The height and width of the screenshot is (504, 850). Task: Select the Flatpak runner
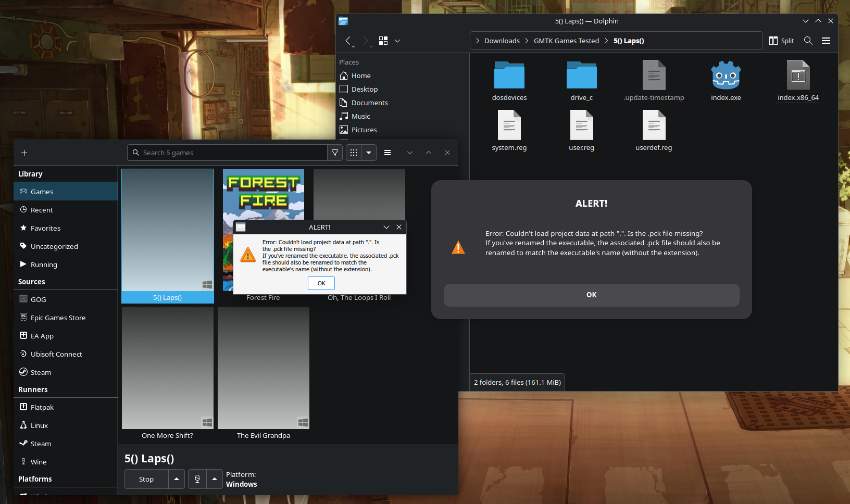66,407
